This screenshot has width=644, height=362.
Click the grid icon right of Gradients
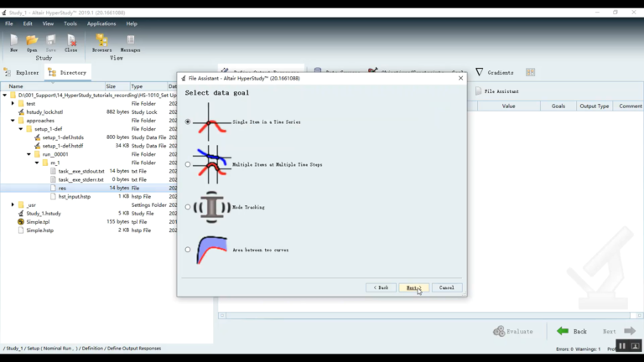[530, 72]
